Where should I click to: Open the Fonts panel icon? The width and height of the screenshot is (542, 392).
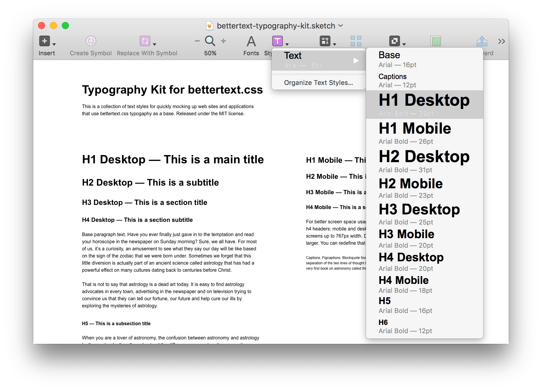click(251, 42)
